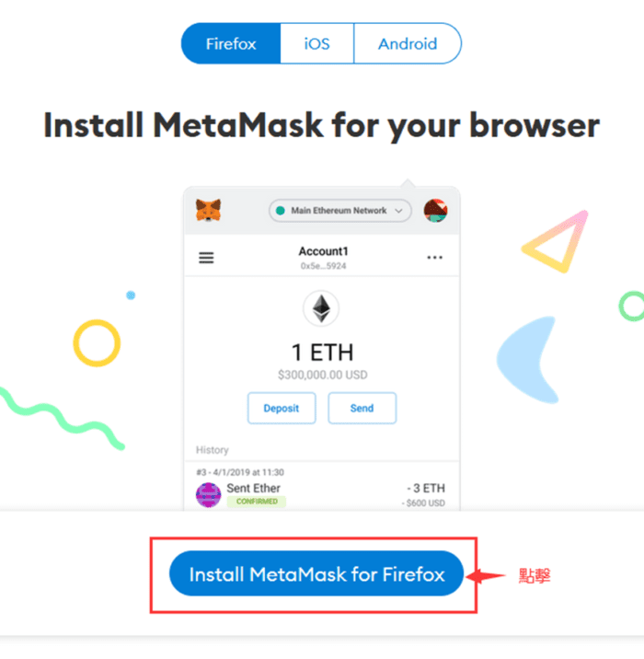The image size is (644, 659).
Task: Click the Deposit button
Action: (282, 408)
